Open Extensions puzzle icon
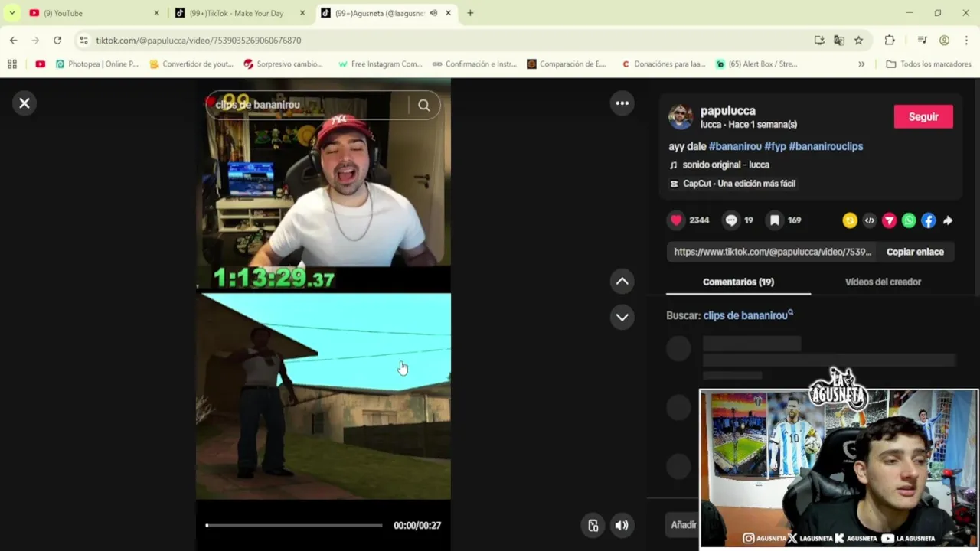 tap(890, 41)
